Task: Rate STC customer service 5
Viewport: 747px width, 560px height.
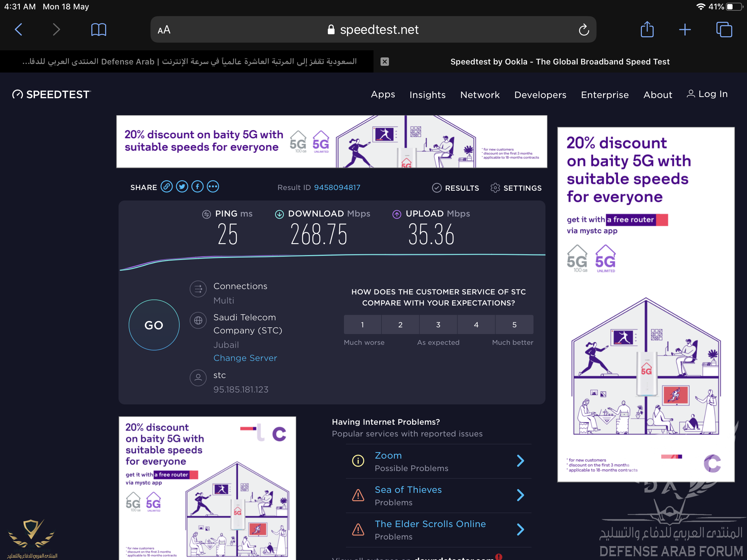Action: [x=514, y=325]
